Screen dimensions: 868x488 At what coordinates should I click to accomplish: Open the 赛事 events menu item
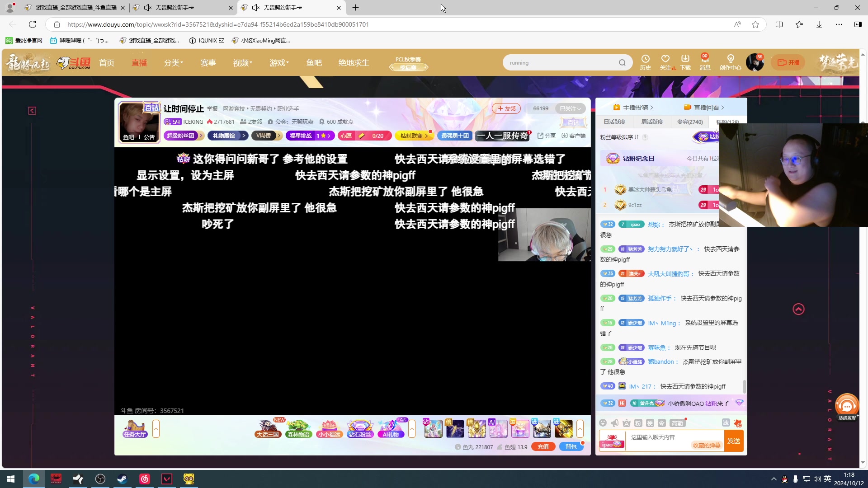click(x=208, y=63)
